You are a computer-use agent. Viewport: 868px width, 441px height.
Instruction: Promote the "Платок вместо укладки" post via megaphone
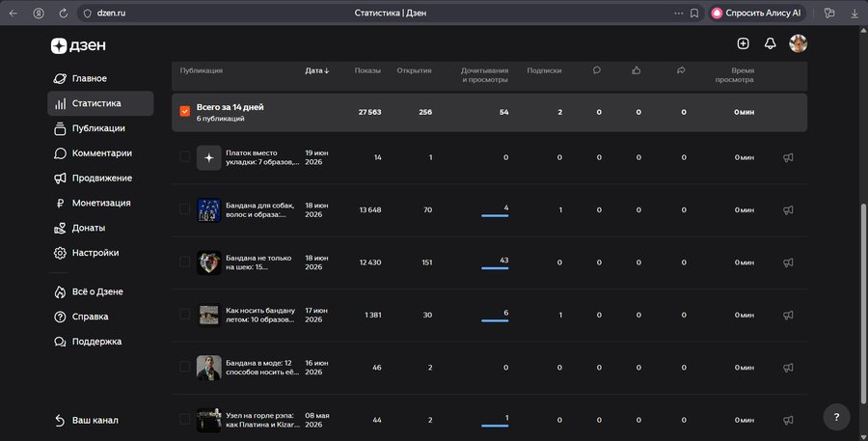[788, 157]
